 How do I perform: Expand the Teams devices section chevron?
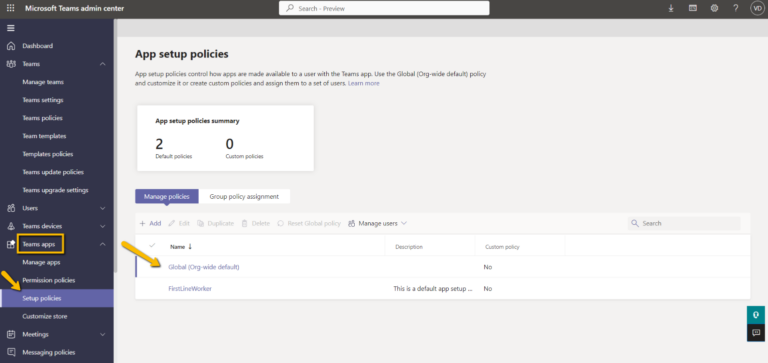102,226
